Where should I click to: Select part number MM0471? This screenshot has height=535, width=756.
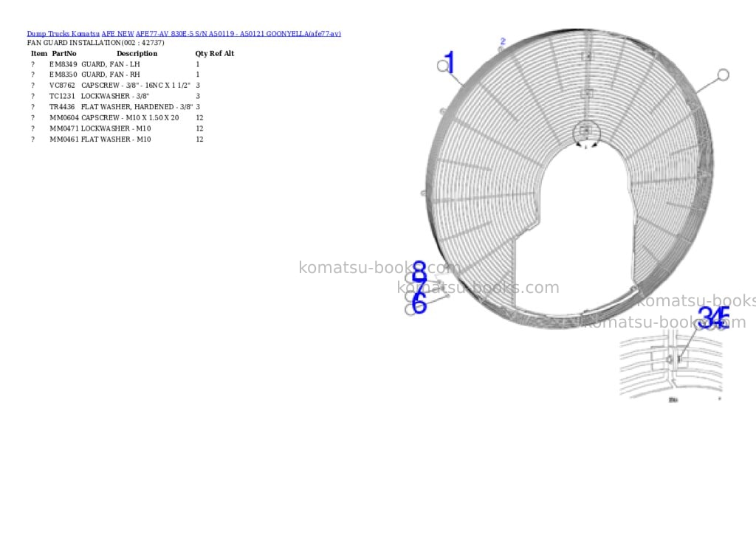(x=64, y=128)
